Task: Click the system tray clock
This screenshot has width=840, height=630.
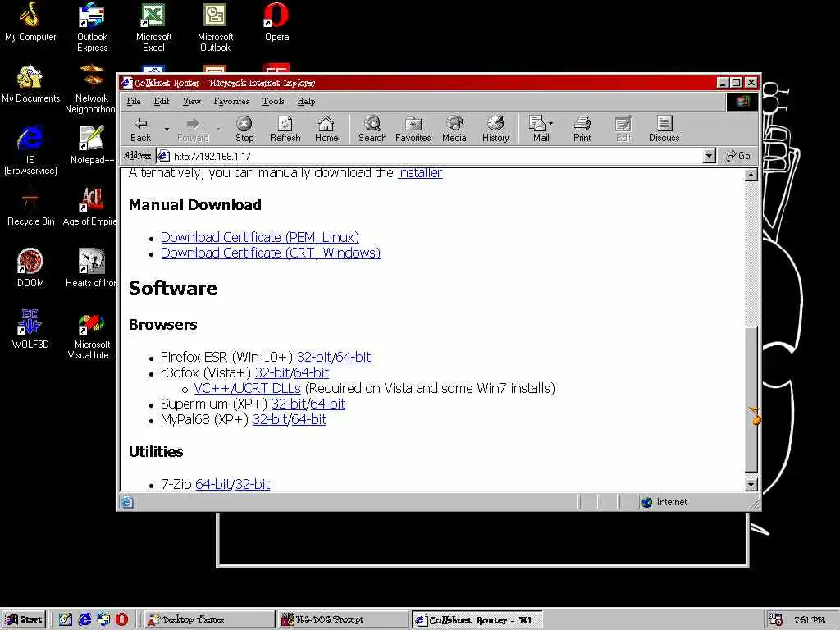Action: coord(809,620)
